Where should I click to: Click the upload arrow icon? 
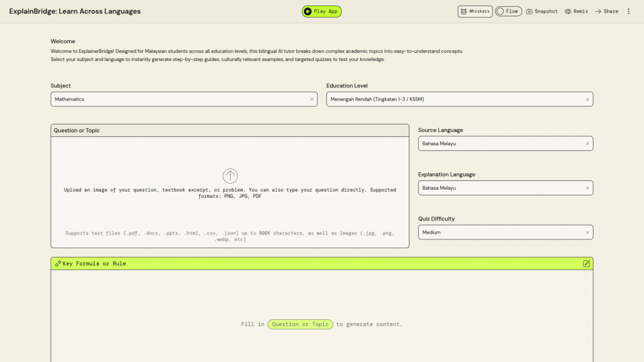coord(230,176)
